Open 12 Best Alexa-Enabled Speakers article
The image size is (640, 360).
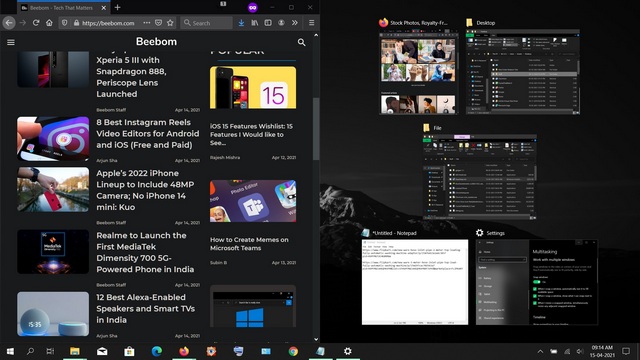click(x=145, y=309)
